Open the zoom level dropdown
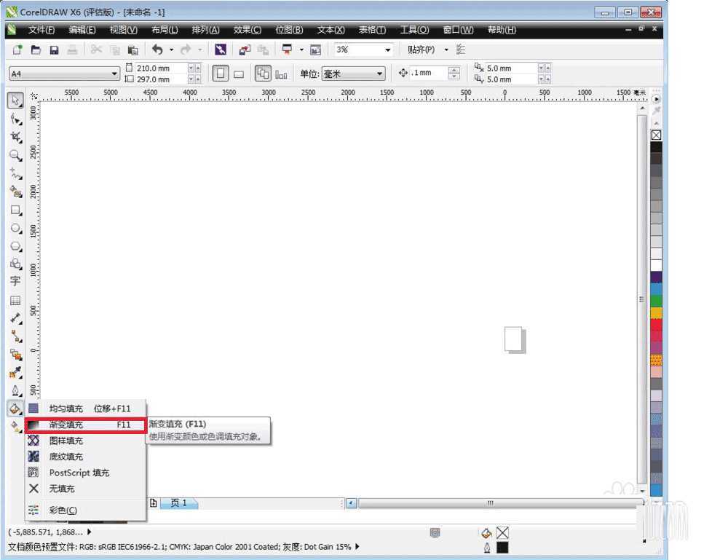Viewport: 728px width, 560px height. 388,50
